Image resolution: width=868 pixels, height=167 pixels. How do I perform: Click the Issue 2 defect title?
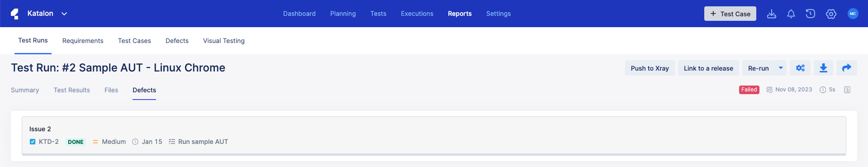pos(40,129)
